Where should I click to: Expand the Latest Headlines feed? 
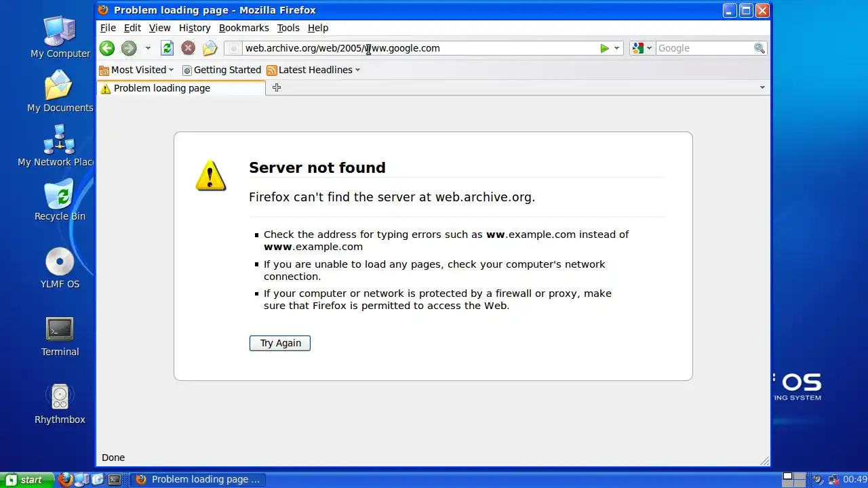pos(313,70)
